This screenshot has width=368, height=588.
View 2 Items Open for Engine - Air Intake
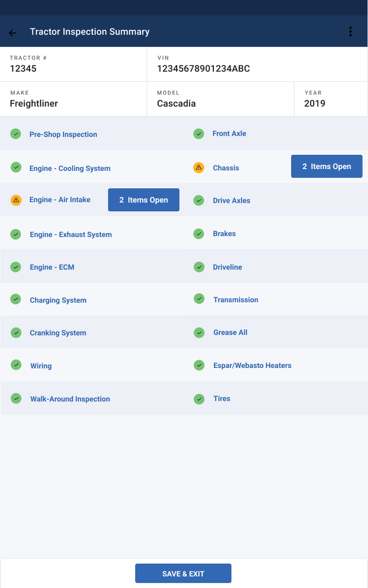coord(143,200)
